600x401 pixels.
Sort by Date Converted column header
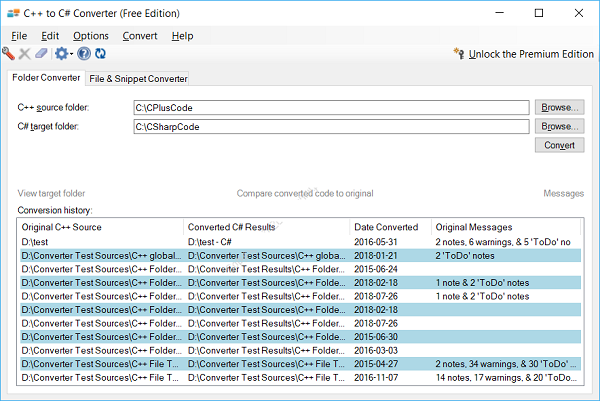pyautogui.click(x=390, y=227)
